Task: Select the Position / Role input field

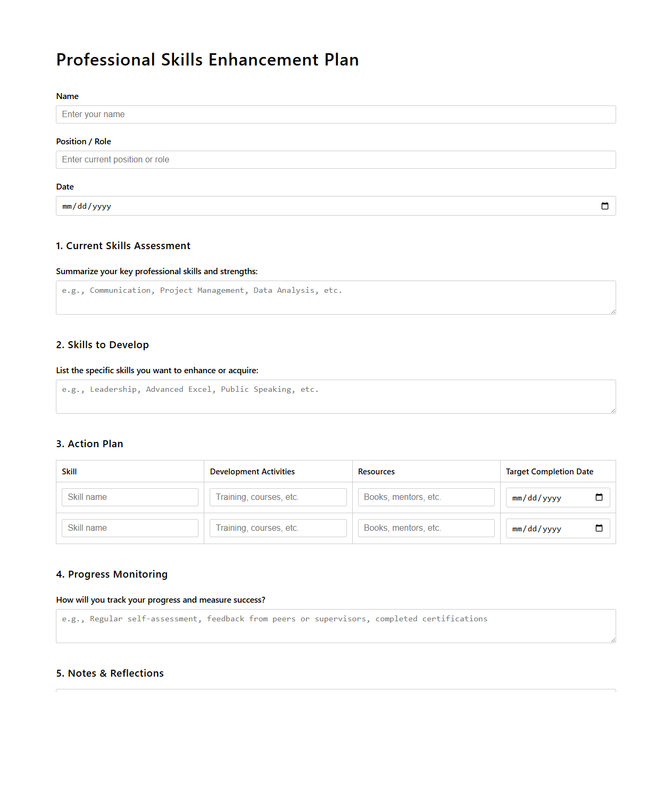Action: [x=336, y=159]
